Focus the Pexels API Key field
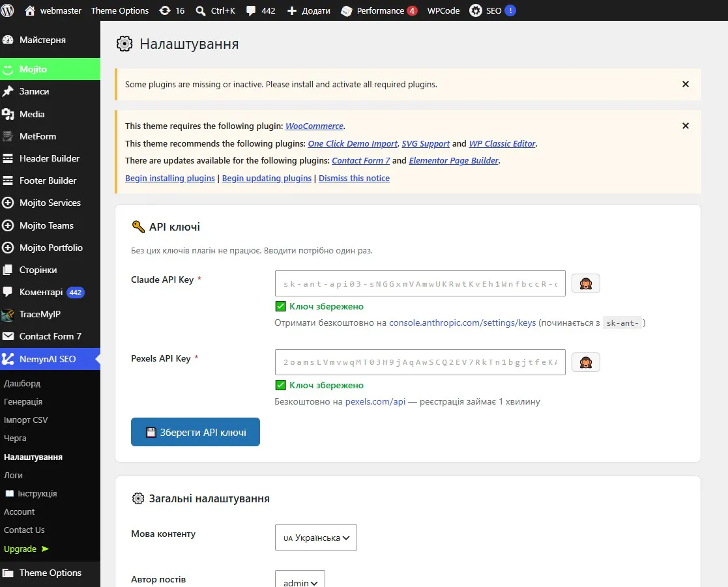Screen dimensions: 728x587 [x=420, y=362]
